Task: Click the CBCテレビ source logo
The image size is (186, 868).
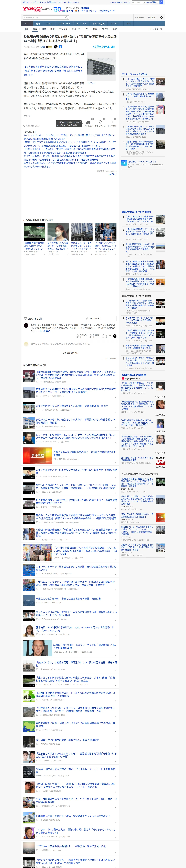Action: coord(104,47)
